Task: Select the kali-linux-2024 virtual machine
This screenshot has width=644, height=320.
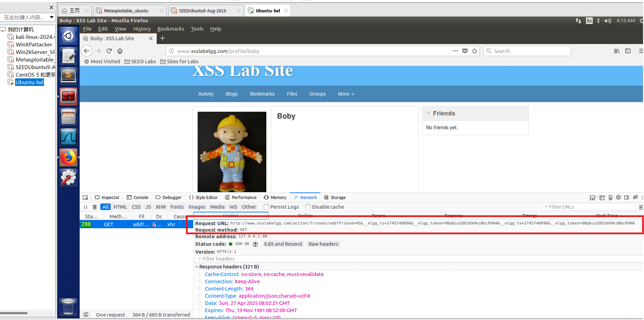Action: click(32, 37)
